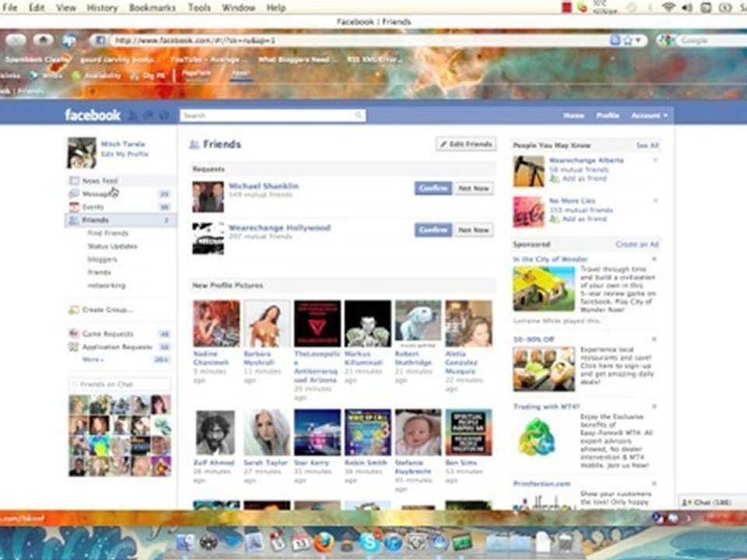Click the feed icon in the address bar
747x560 pixels.
(x=615, y=40)
